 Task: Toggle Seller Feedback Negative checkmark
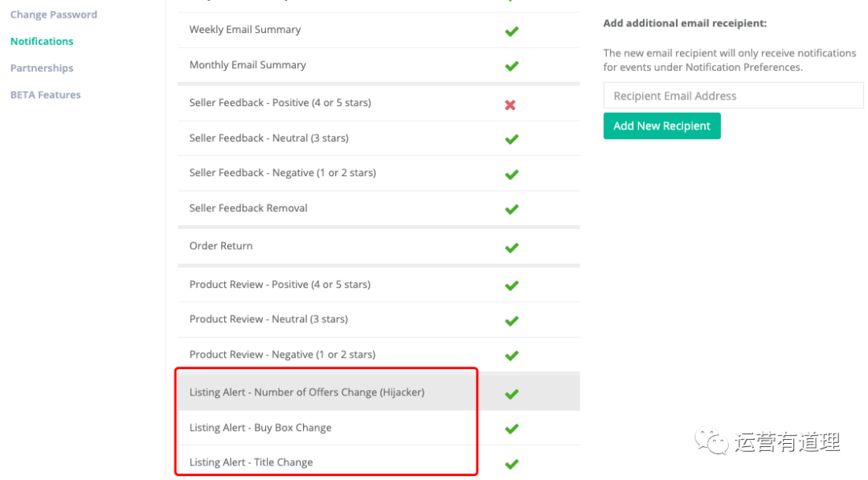pos(511,174)
